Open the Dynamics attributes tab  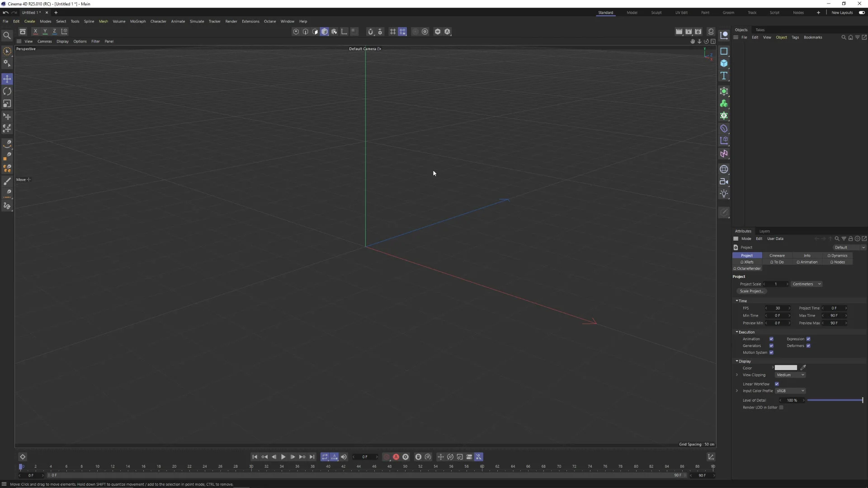click(x=837, y=256)
